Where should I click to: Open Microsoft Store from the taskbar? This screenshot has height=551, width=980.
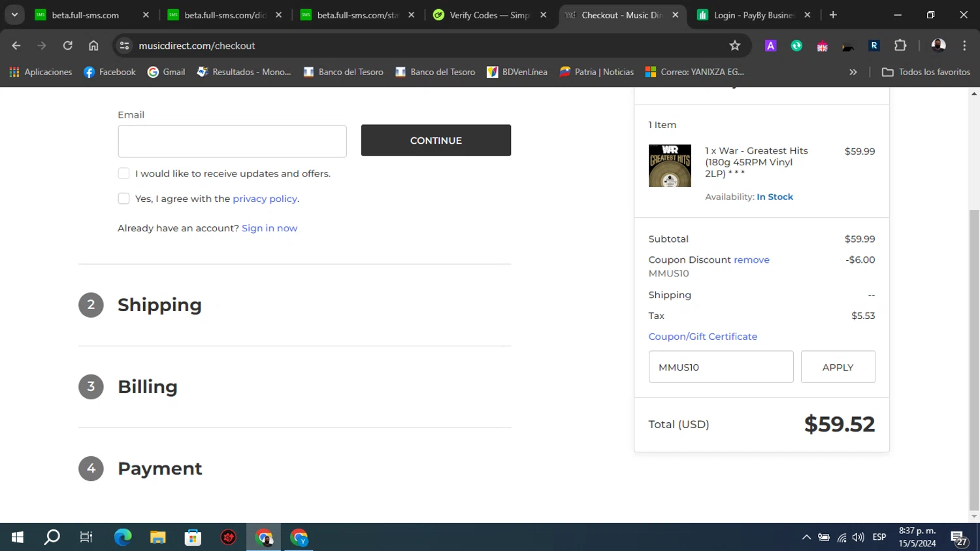tap(193, 537)
